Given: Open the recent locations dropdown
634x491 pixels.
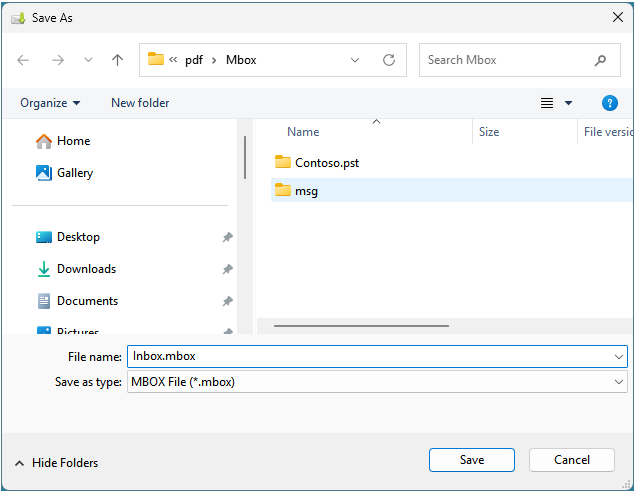Looking at the screenshot, I should click(x=88, y=60).
